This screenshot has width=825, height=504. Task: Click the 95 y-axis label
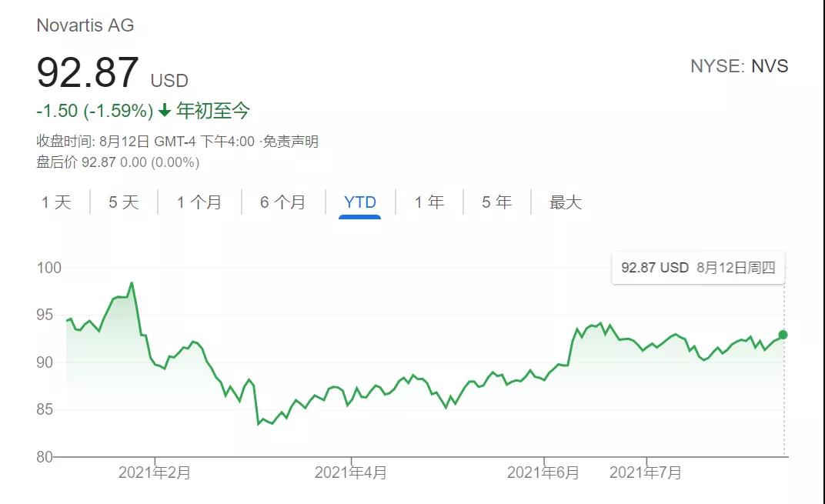coord(45,315)
